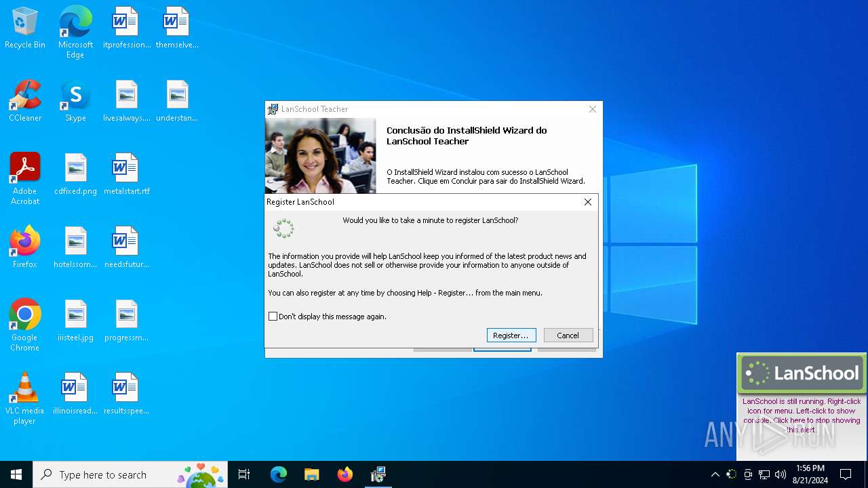This screenshot has width=868, height=488.
Task: Select the illinoisread Word document icon
Action: click(75, 394)
